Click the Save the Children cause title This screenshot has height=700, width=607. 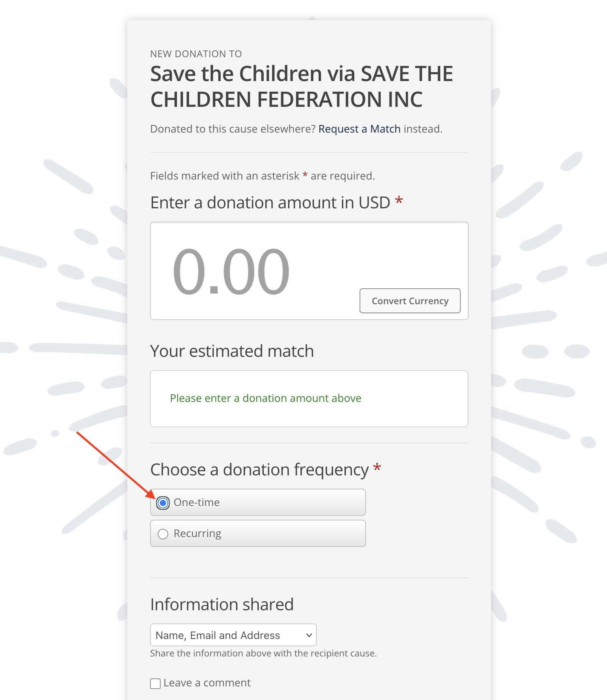[301, 86]
